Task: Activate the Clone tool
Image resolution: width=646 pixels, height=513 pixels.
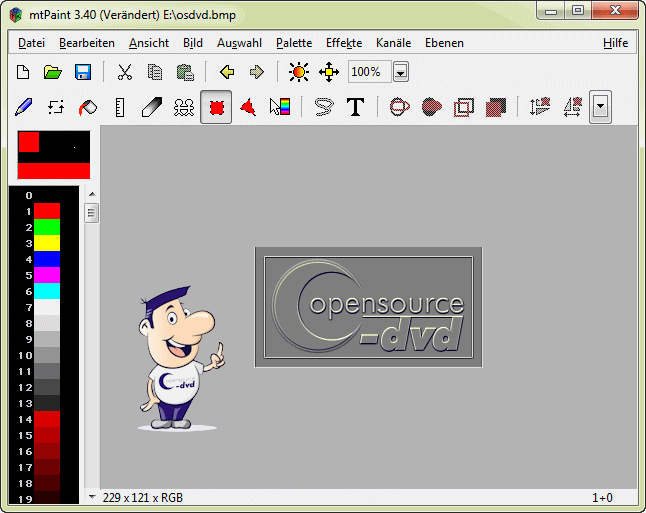Action: click(183, 107)
